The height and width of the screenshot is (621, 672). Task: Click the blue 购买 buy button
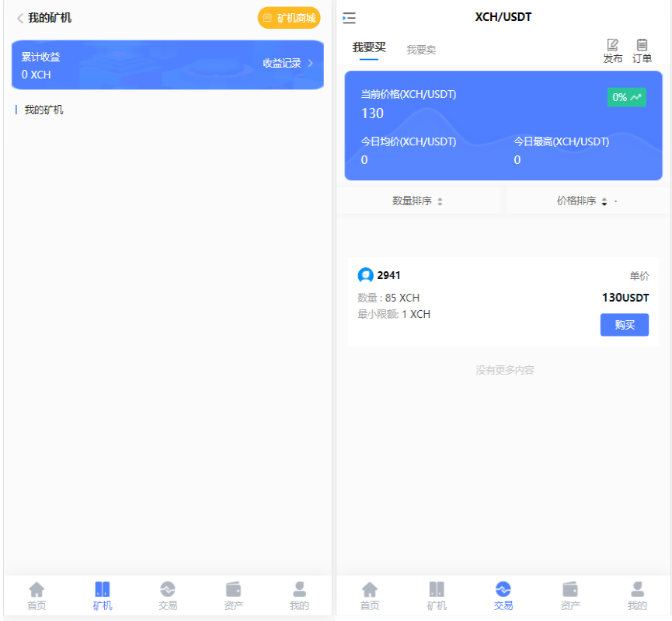point(624,325)
